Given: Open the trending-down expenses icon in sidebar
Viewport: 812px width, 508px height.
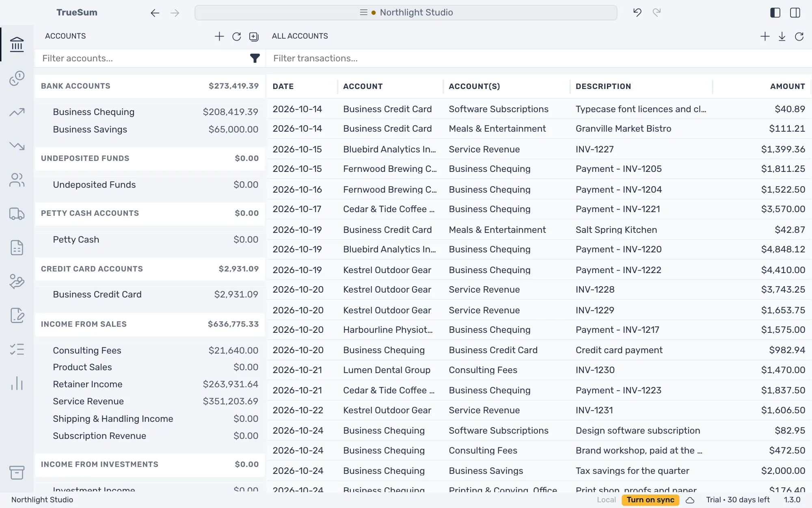Looking at the screenshot, I should click(17, 145).
